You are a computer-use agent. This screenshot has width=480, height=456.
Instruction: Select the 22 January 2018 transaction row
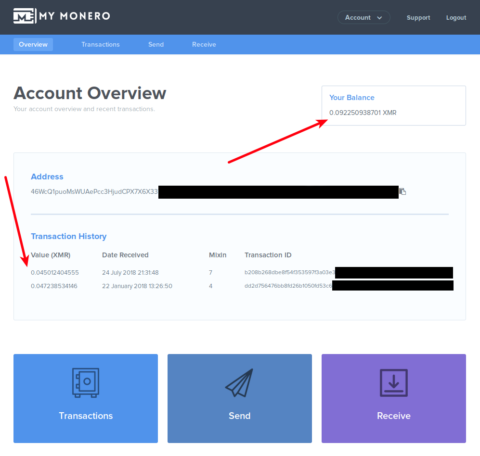pos(242,286)
